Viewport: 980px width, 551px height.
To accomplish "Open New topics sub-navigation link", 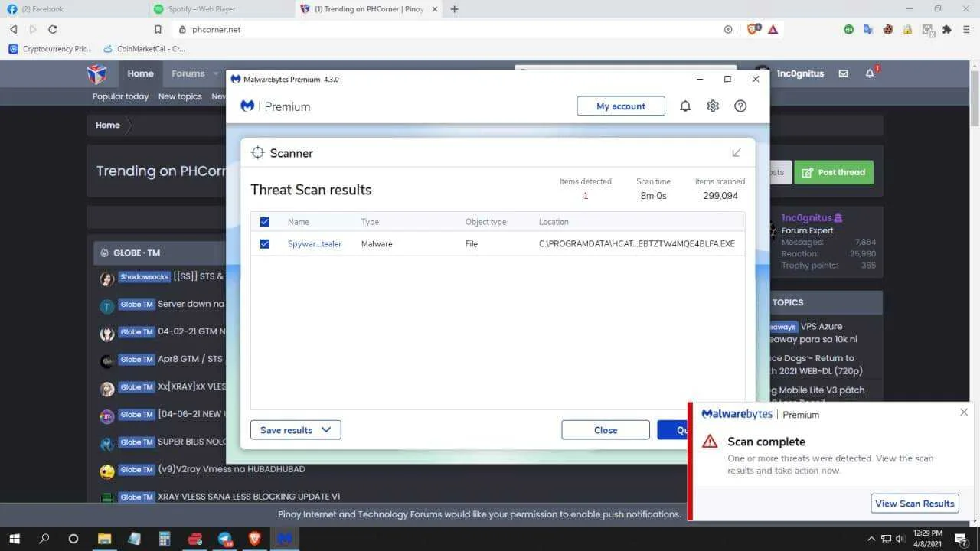I will pos(180,96).
